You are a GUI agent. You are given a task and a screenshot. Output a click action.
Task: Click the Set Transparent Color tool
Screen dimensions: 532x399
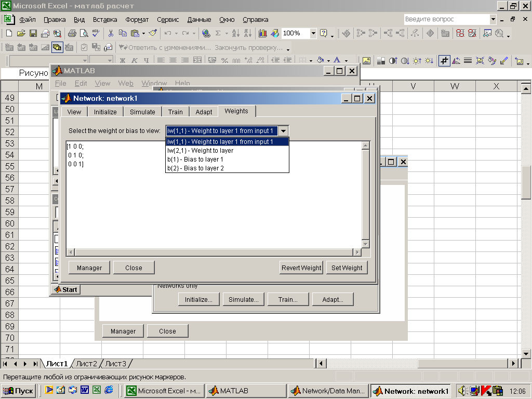click(x=504, y=61)
